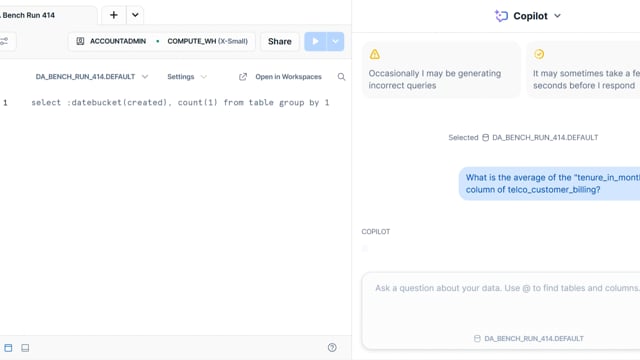Select the Bench Run 414 worksheet tab
Image resolution: width=640 pixels, height=360 pixels.
(29, 15)
